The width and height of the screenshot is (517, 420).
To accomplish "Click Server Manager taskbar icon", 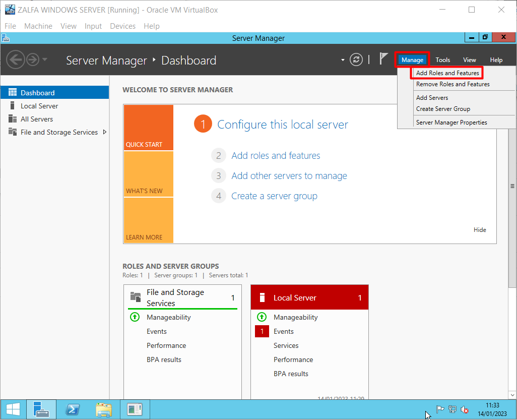I will tap(41, 410).
